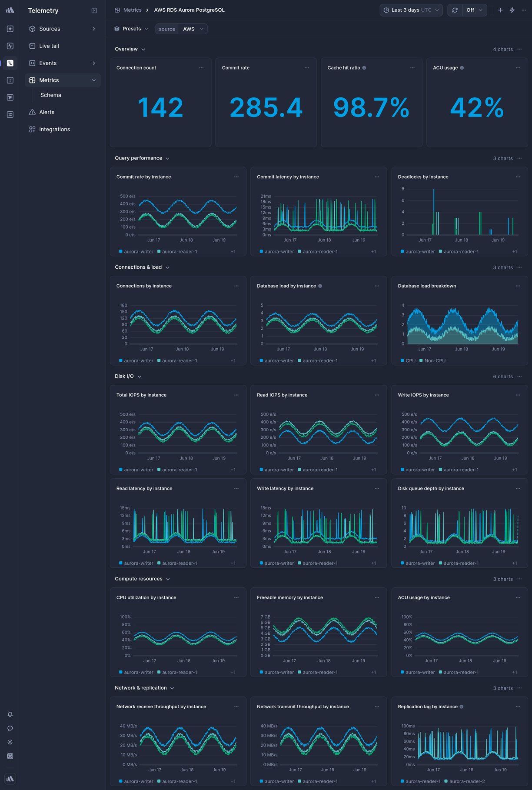This screenshot has height=790, width=532.
Task: Click the user avatar logo at bottom left
Action: click(x=10, y=778)
